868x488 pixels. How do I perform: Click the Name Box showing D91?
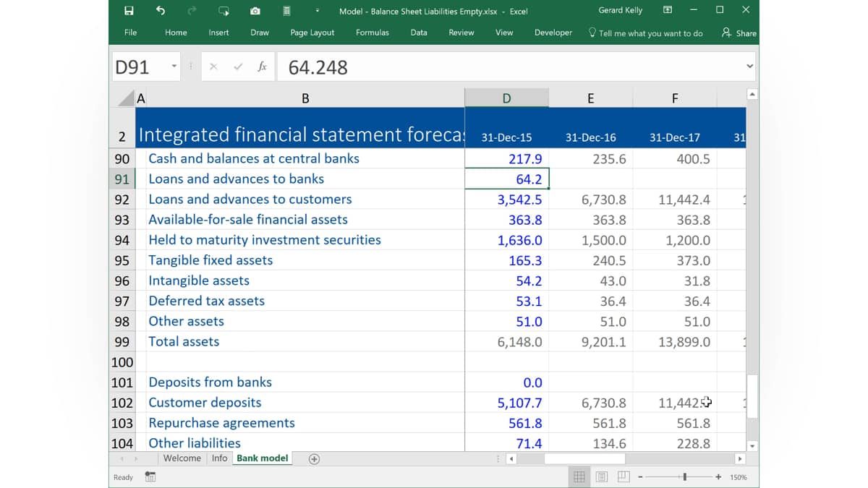point(140,67)
